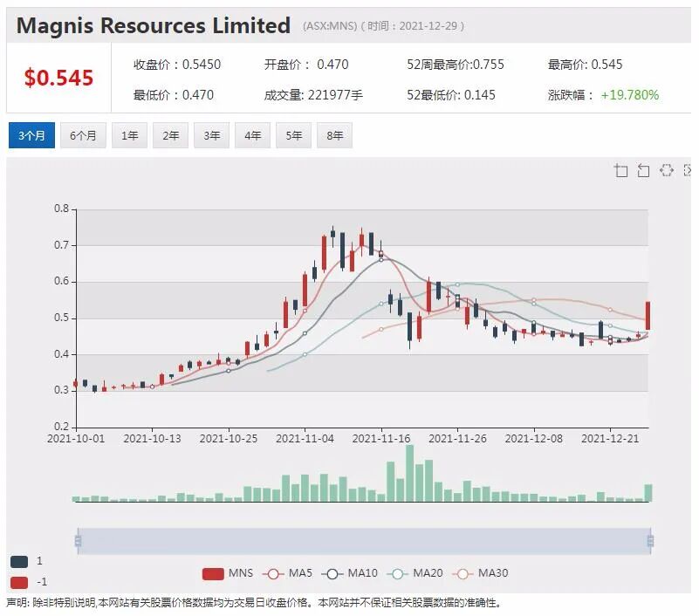Screen dimensions: 699x616
Task: Click the 2021-10-01 x-axis date label
Action: pyautogui.click(x=76, y=439)
